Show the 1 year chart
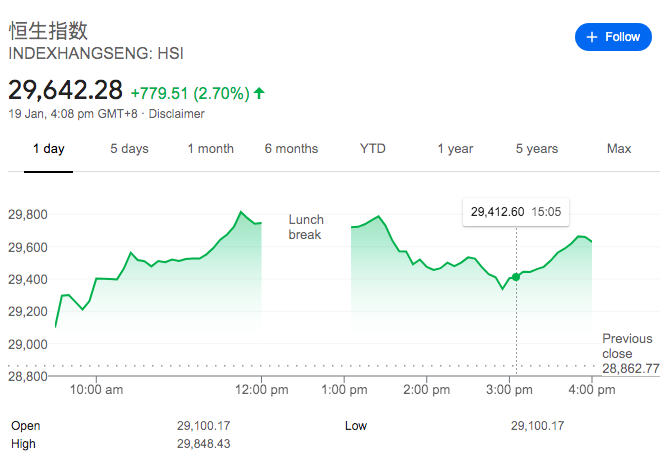 pos(455,149)
